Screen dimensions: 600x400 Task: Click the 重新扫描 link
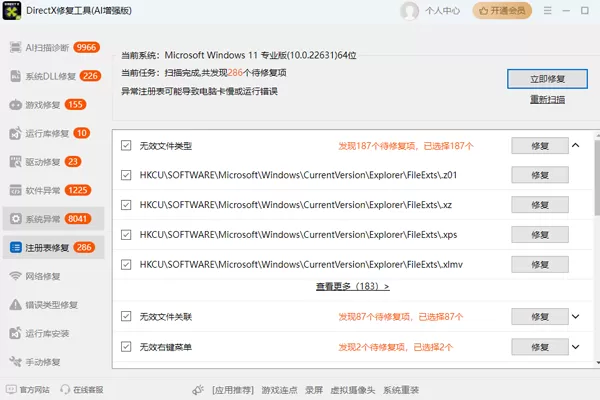click(x=547, y=100)
